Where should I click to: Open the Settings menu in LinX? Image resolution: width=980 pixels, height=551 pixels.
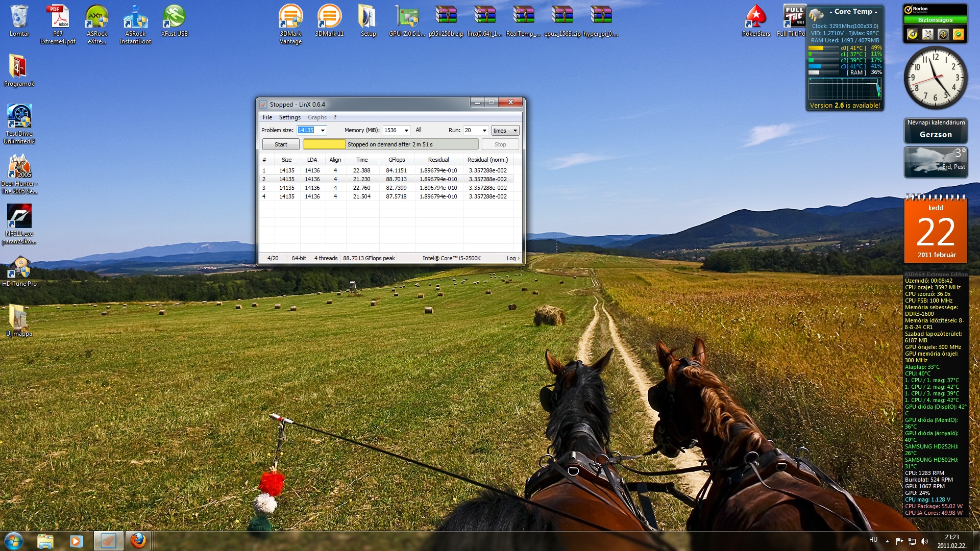[289, 117]
